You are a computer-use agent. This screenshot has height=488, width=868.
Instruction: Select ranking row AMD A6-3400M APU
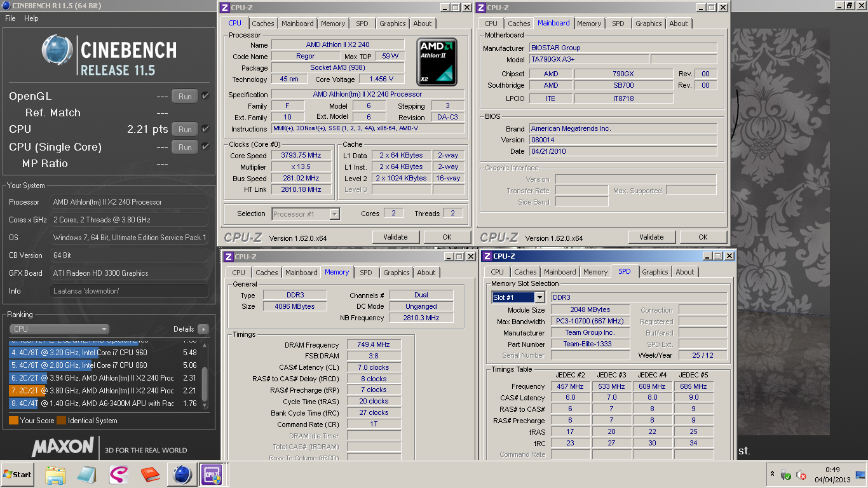(x=104, y=403)
